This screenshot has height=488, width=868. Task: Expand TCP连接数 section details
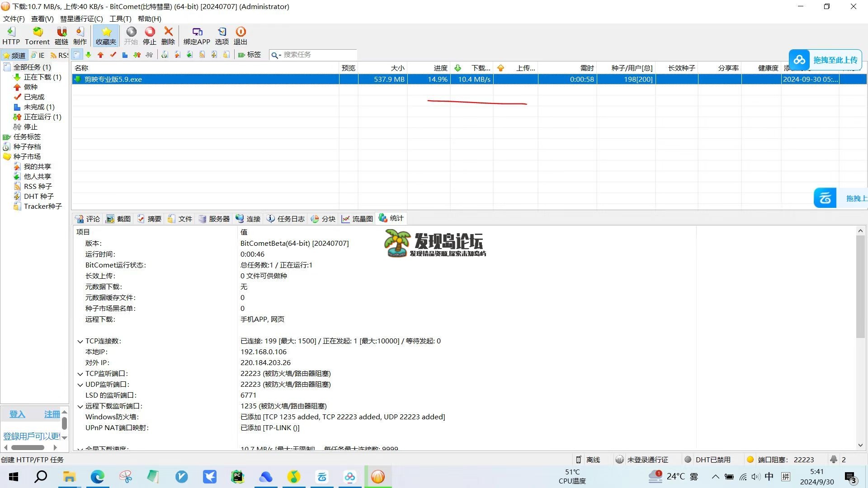pyautogui.click(x=80, y=341)
